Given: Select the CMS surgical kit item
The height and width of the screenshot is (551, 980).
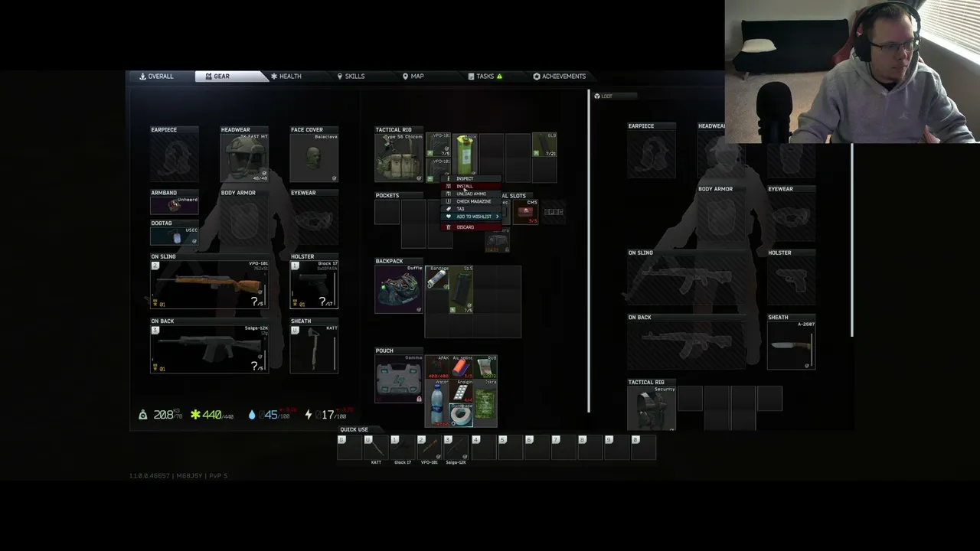Looking at the screenshot, I should pyautogui.click(x=528, y=212).
